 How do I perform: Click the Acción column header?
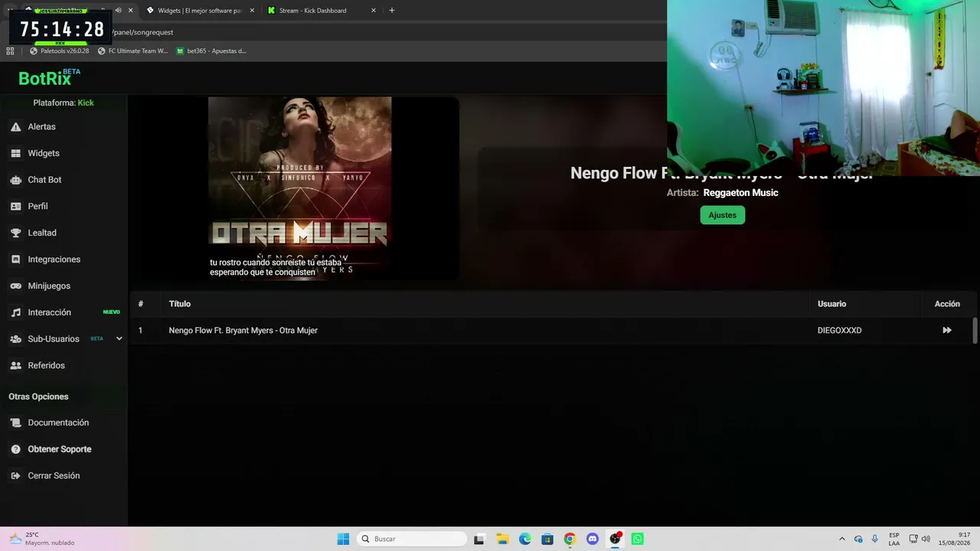[947, 304]
